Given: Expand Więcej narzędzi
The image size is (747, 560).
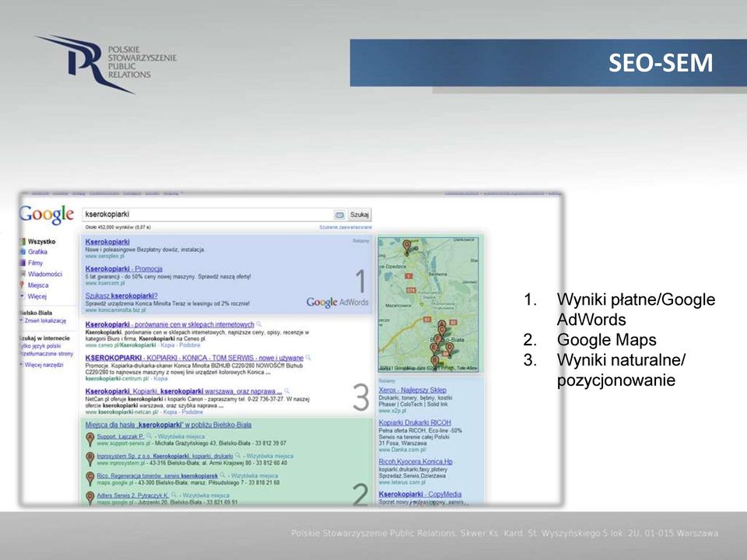Looking at the screenshot, I should 44,365.
